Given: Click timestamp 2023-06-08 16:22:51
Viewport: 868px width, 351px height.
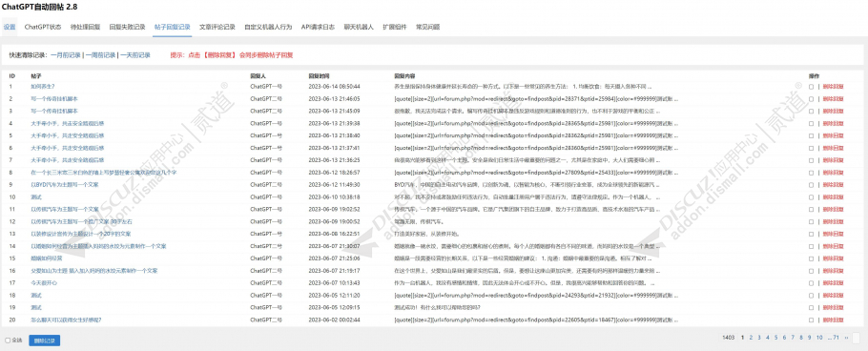Looking at the screenshot, I should click(335, 234).
